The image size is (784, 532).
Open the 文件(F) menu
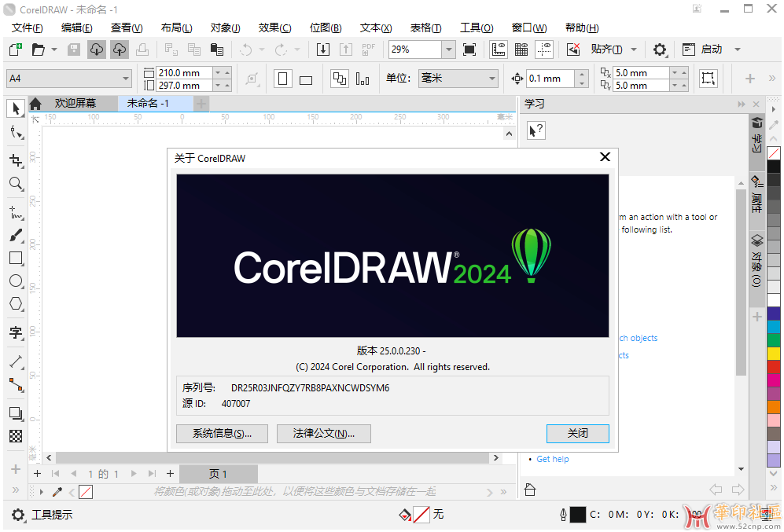pyautogui.click(x=27, y=28)
